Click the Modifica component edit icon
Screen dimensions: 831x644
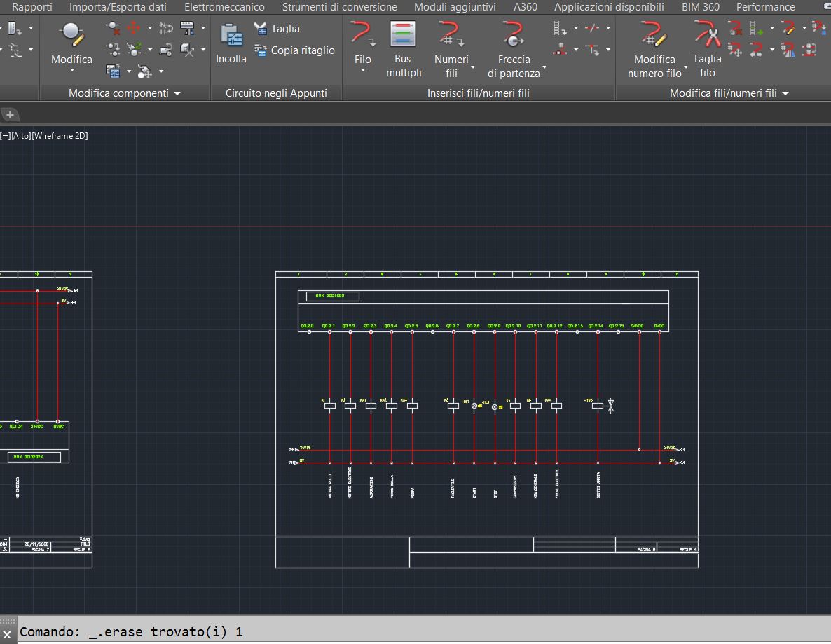pos(71,34)
